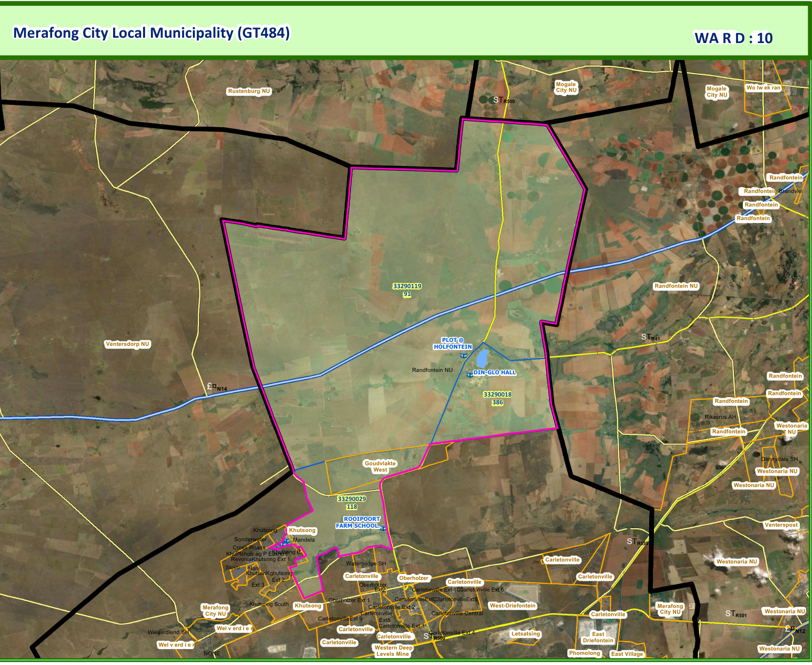Click the Phomolong label
Image resolution: width=812 pixels, height=665 pixels.
(584, 653)
